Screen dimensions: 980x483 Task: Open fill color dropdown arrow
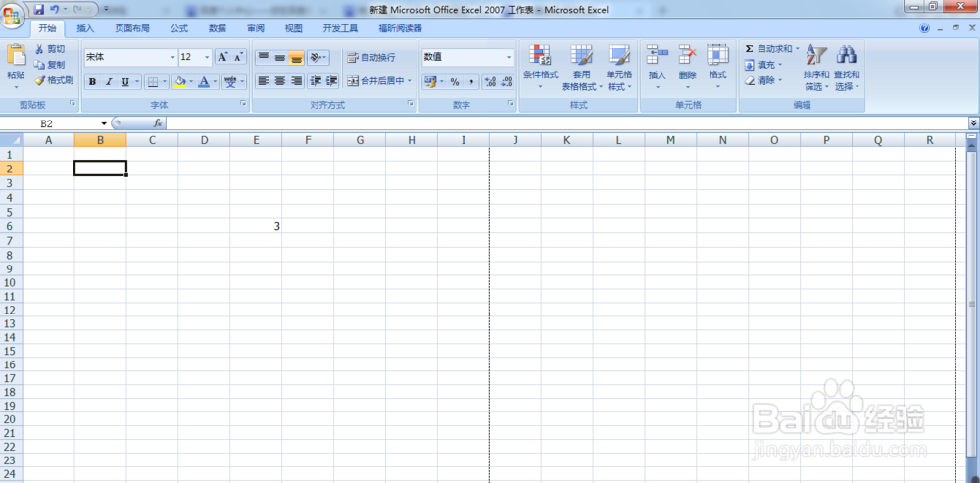[191, 82]
